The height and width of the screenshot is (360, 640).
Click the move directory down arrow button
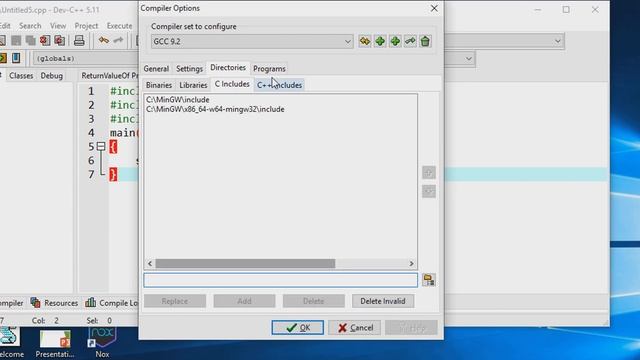(429, 191)
